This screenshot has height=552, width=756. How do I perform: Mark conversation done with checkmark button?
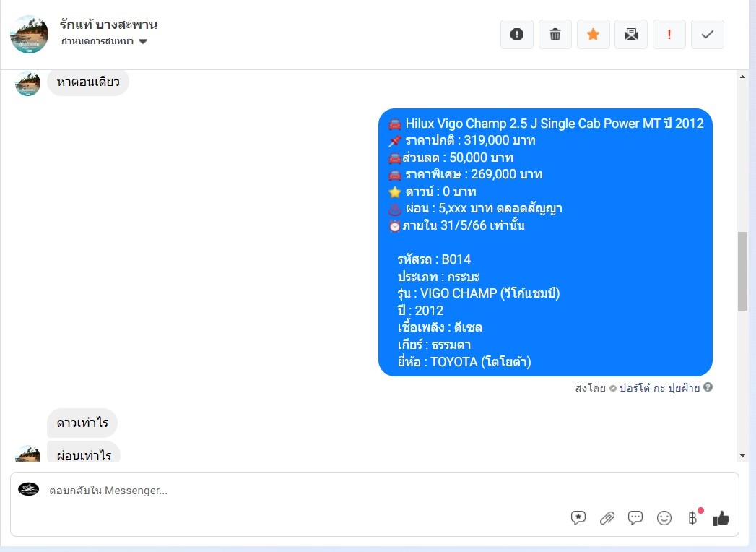click(708, 34)
